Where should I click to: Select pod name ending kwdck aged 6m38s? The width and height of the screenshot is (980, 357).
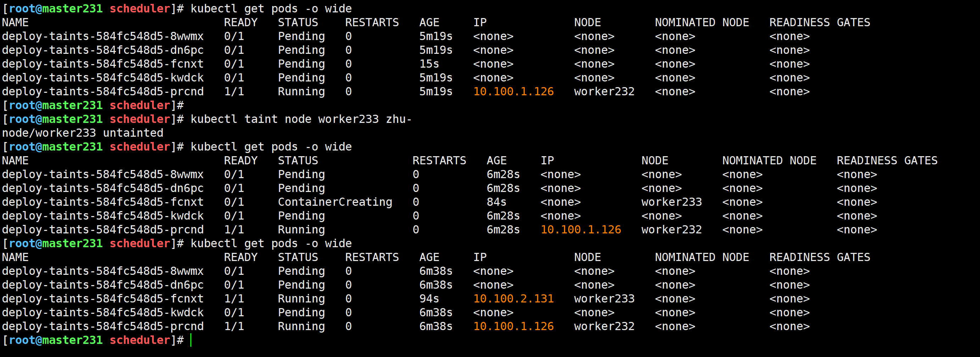(103, 312)
